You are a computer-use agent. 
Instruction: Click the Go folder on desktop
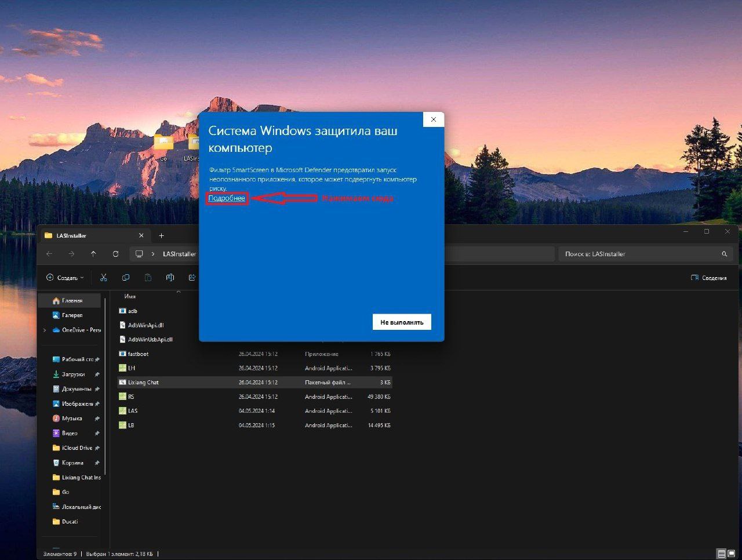(163, 147)
